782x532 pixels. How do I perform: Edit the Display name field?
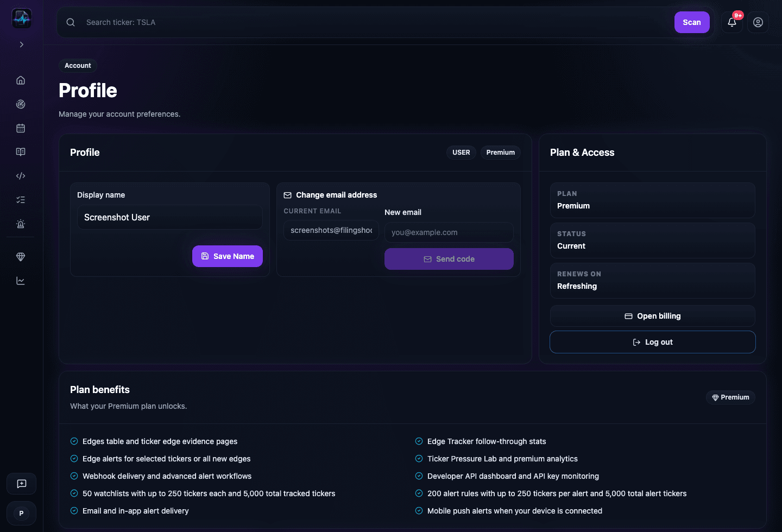click(170, 217)
